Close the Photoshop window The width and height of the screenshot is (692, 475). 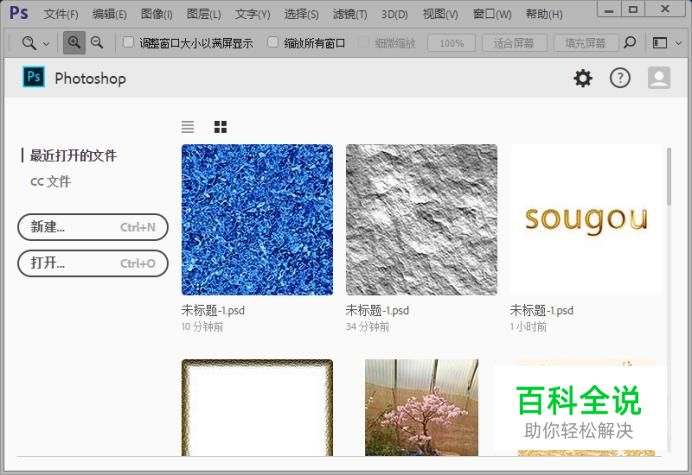(x=665, y=10)
